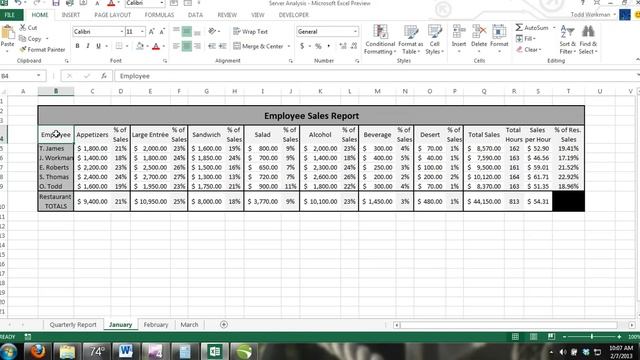Apply percent style
Image resolution: width=640 pixels, height=360 pixels.
(318, 46)
